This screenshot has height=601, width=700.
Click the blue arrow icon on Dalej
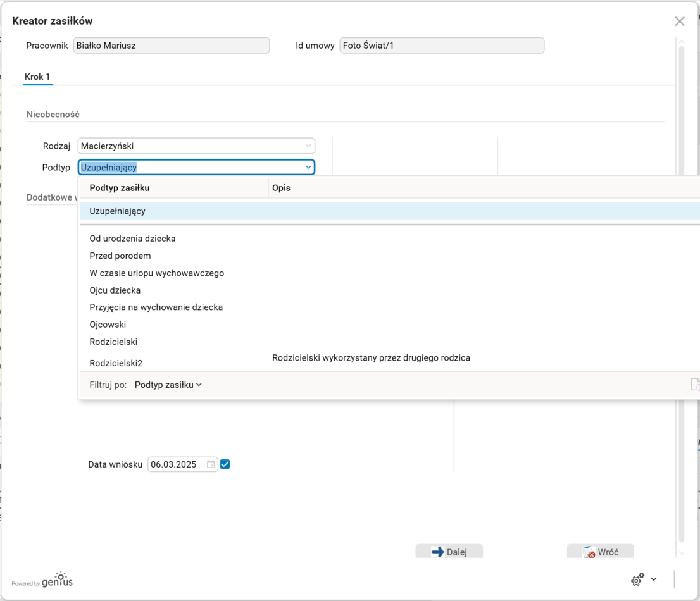437,552
